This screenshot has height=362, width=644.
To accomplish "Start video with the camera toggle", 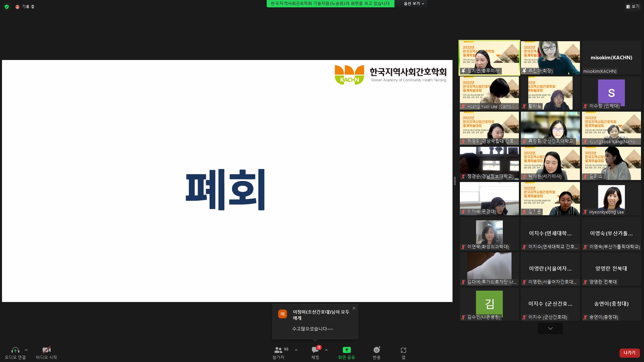I will point(47,350).
